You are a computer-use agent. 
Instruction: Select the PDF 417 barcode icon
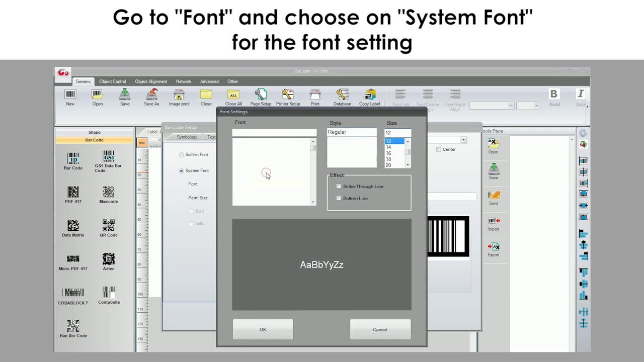(x=73, y=192)
